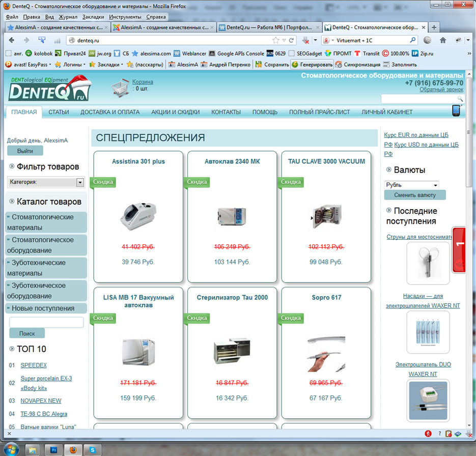The width and height of the screenshot is (476, 456).
Task: Expand the URL bar history dropdown arrow
Action: (284, 40)
